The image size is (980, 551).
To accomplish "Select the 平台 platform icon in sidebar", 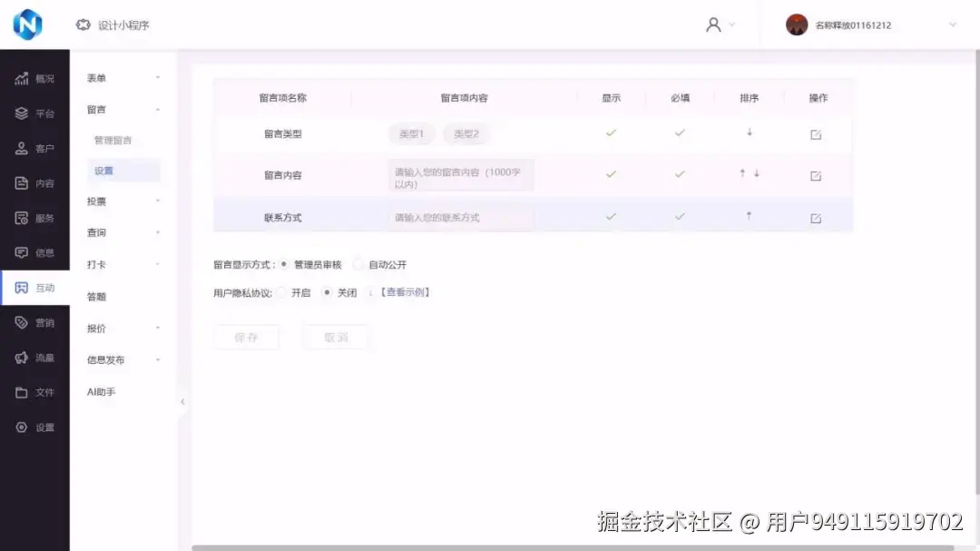I will 35,113.
